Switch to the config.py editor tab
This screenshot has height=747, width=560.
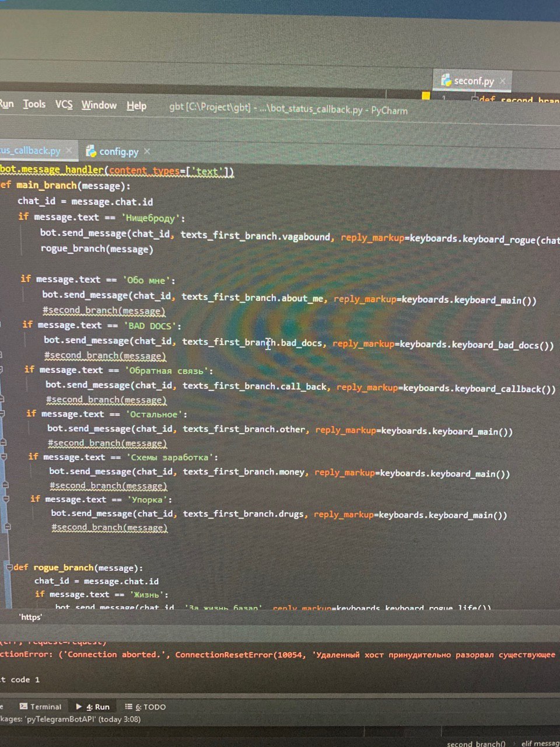pyautogui.click(x=118, y=152)
